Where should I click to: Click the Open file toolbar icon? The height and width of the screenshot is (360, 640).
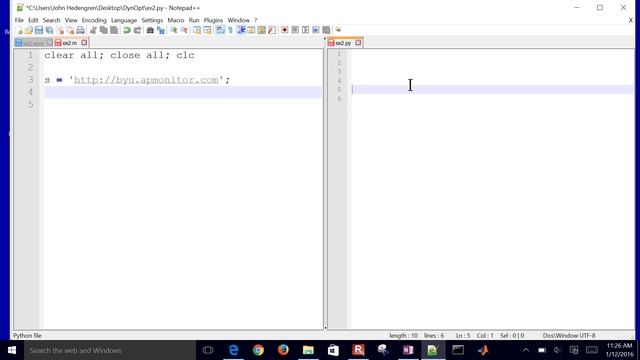28,30
